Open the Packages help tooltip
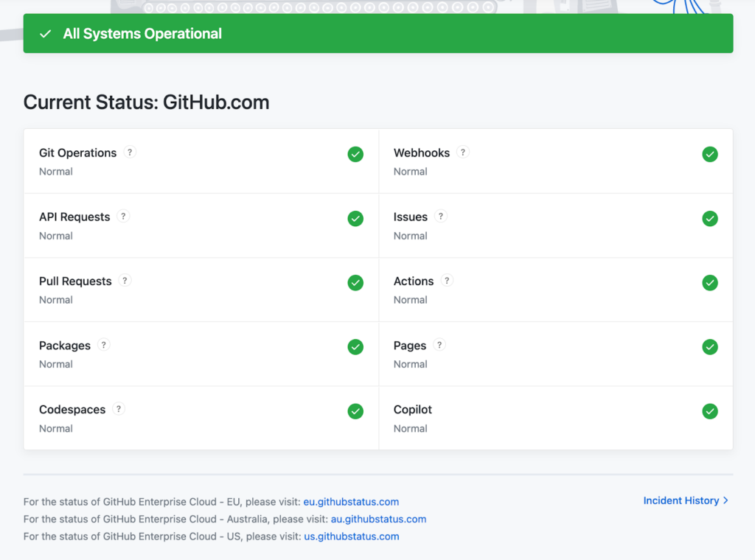Image resolution: width=755 pixels, height=560 pixels. (103, 344)
